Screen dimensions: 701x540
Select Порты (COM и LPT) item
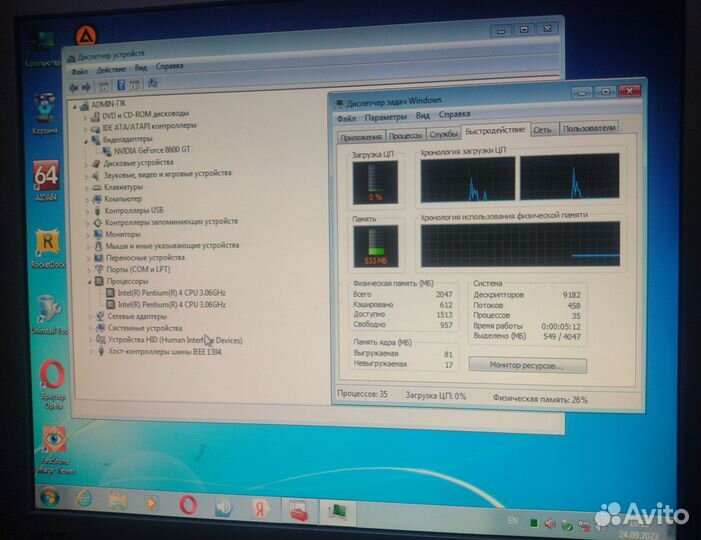(138, 270)
